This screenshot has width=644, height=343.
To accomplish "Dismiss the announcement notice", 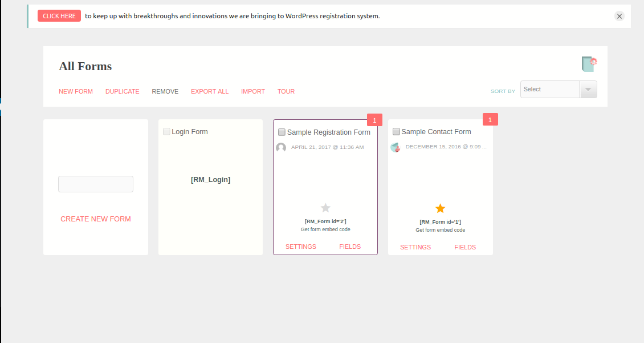I will (619, 16).
